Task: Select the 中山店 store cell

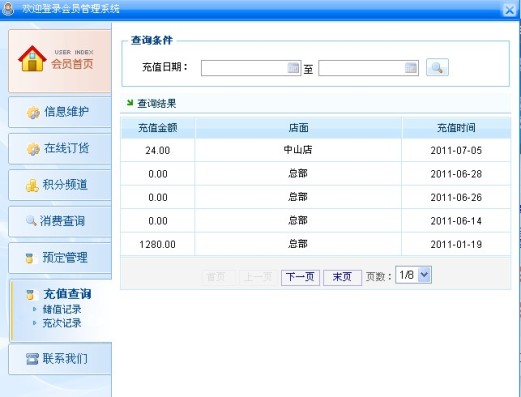Action: (298, 150)
